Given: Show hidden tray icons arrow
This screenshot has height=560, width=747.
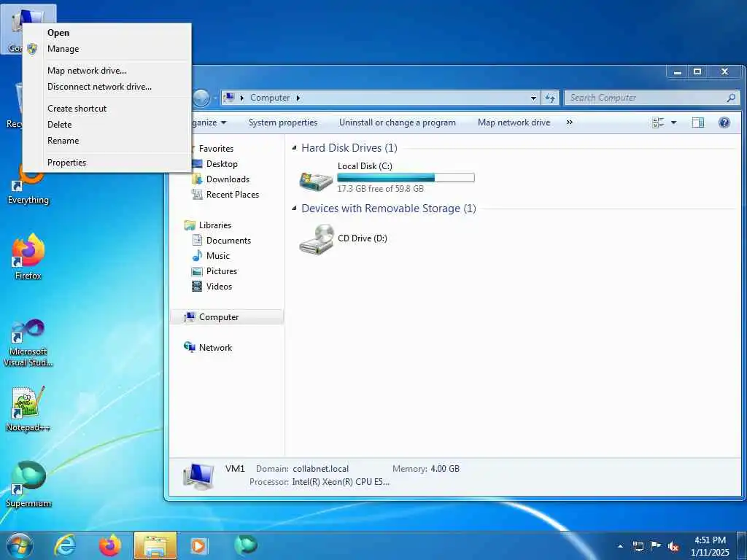Looking at the screenshot, I should click(x=620, y=546).
